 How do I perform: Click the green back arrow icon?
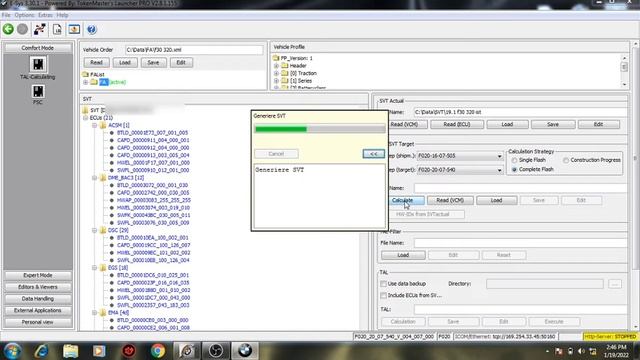pyautogui.click(x=8, y=29)
